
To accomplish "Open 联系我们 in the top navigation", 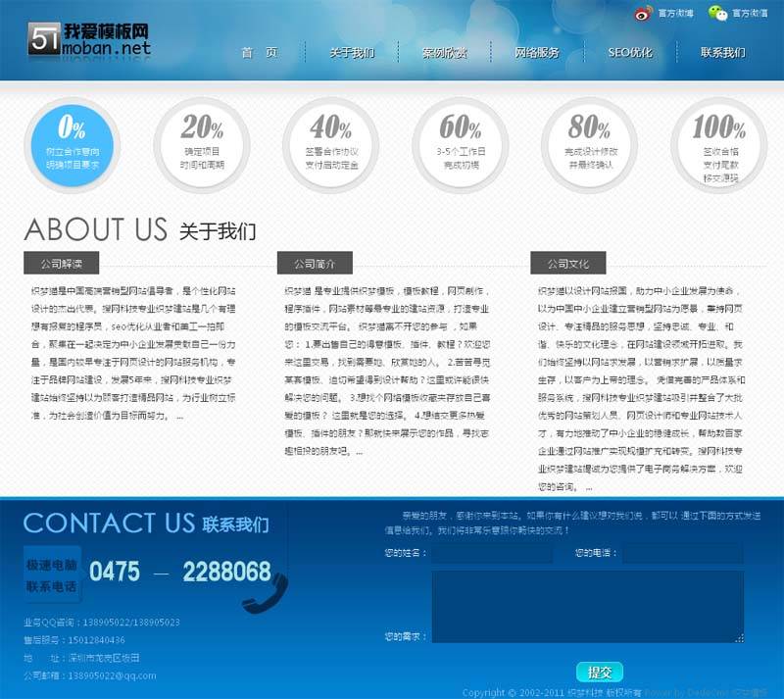I will [722, 53].
